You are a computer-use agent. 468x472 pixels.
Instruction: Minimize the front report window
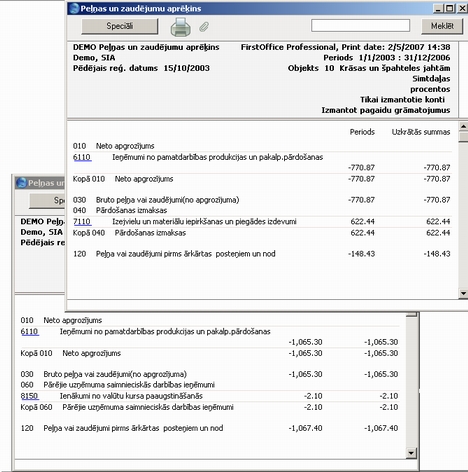[x=438, y=8]
